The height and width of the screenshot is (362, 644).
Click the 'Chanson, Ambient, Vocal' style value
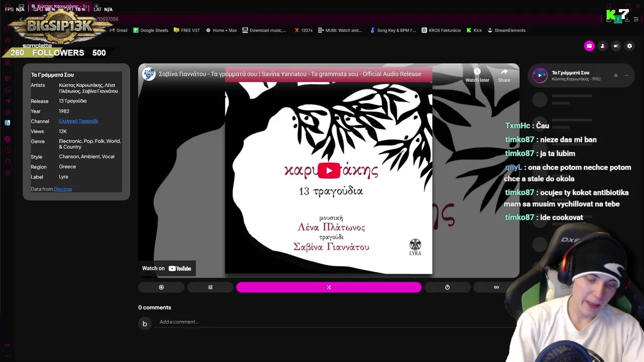pyautogui.click(x=87, y=157)
